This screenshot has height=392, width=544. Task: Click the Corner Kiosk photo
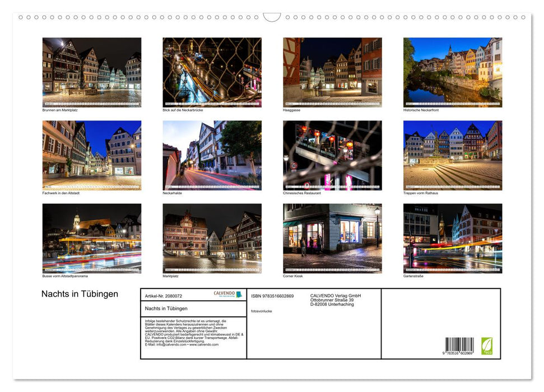point(332,238)
